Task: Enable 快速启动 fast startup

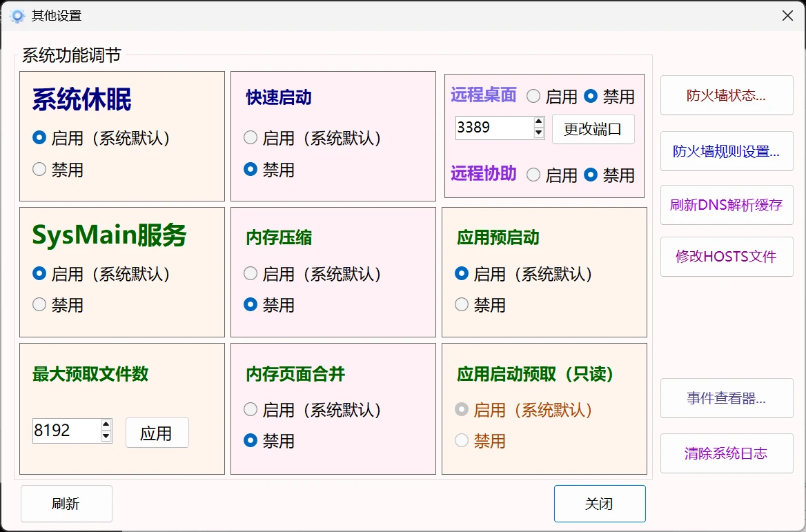Action: [x=250, y=138]
